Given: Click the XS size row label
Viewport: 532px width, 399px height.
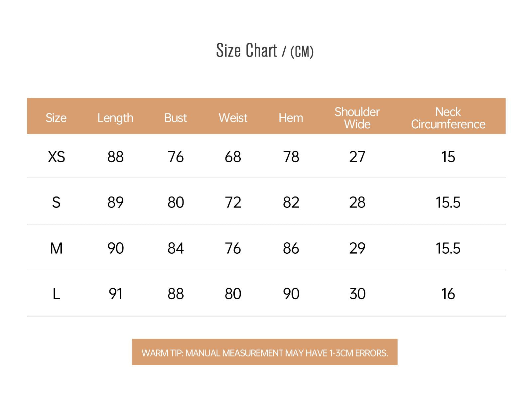Looking at the screenshot, I should coord(57,157).
